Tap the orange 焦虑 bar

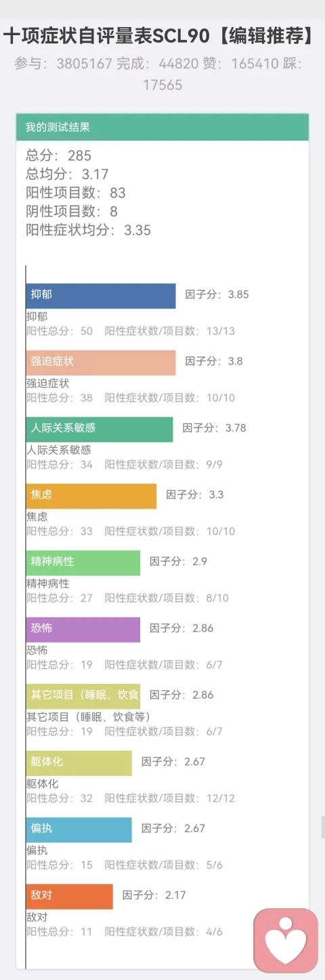pyautogui.click(x=91, y=495)
